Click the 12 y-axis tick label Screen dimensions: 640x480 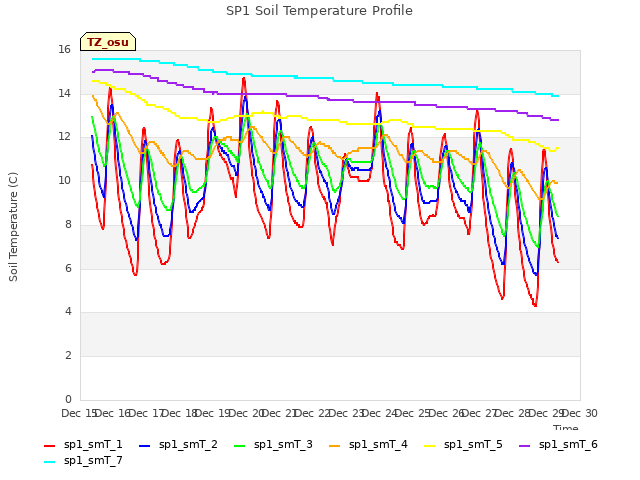(64, 137)
